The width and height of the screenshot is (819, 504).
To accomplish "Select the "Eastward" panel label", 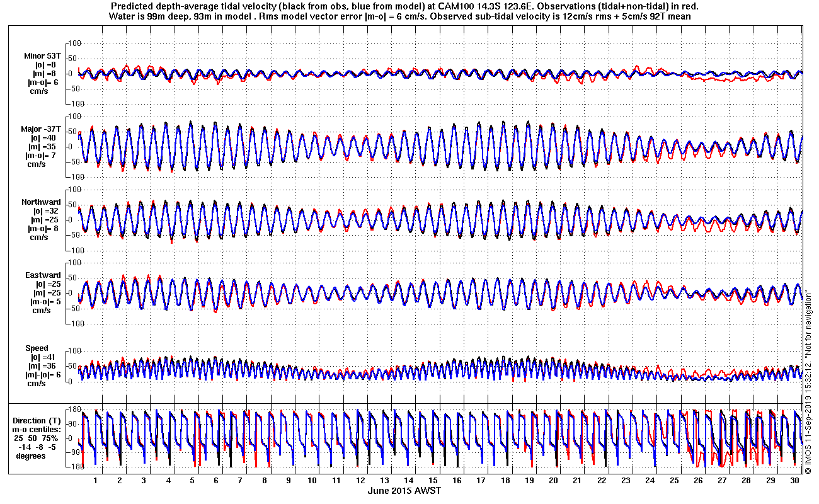I will (x=43, y=275).
